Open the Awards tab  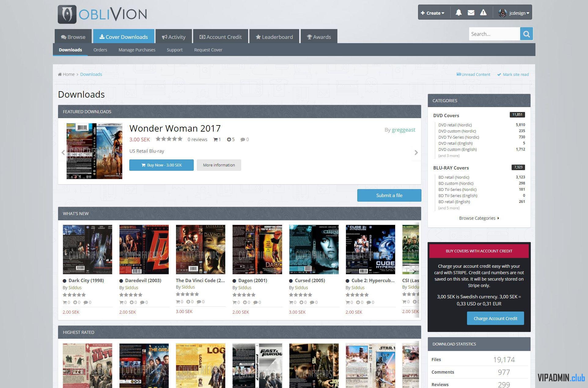pos(319,36)
